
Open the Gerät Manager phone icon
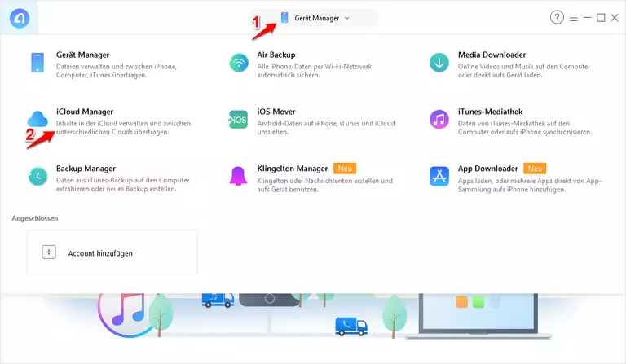38,63
